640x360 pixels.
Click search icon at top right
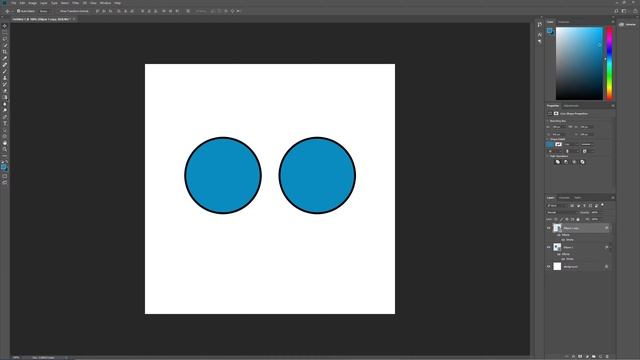(616, 11)
